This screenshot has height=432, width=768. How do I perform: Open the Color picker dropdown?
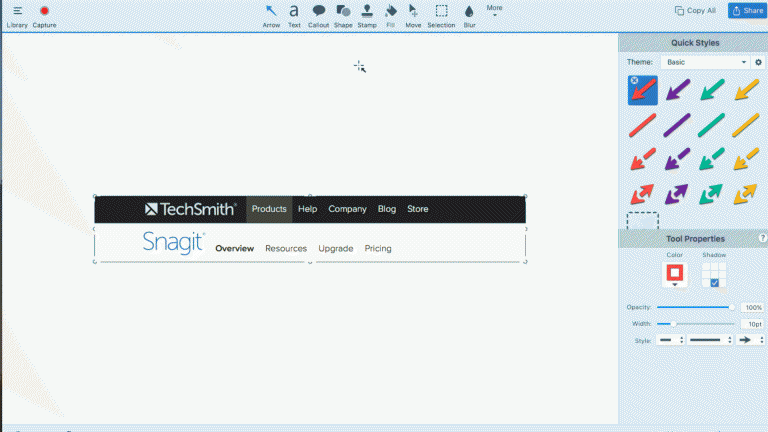(x=674, y=274)
